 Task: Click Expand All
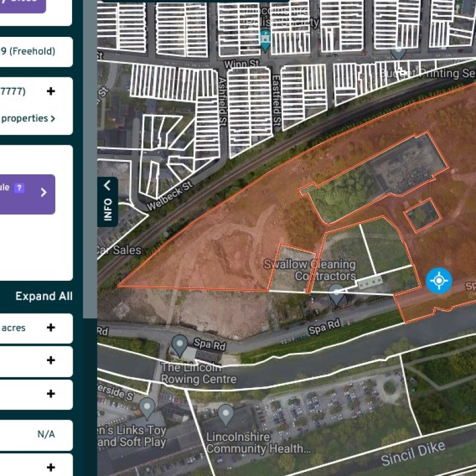(x=44, y=296)
